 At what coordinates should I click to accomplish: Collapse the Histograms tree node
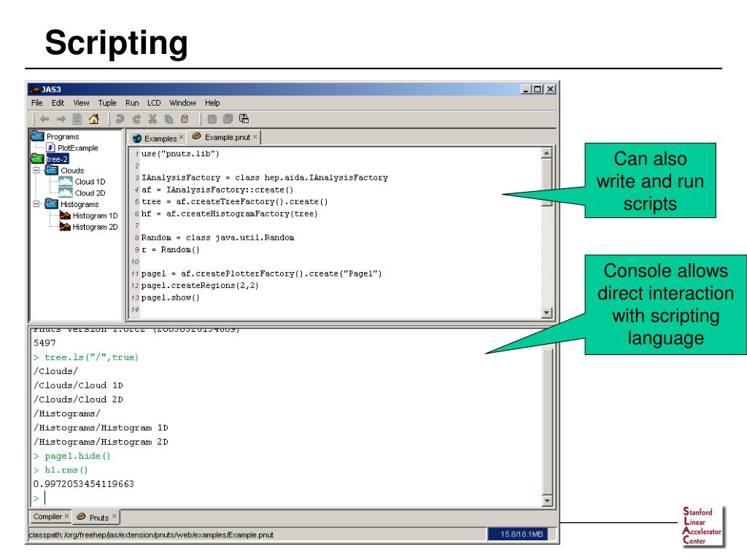click(36, 204)
